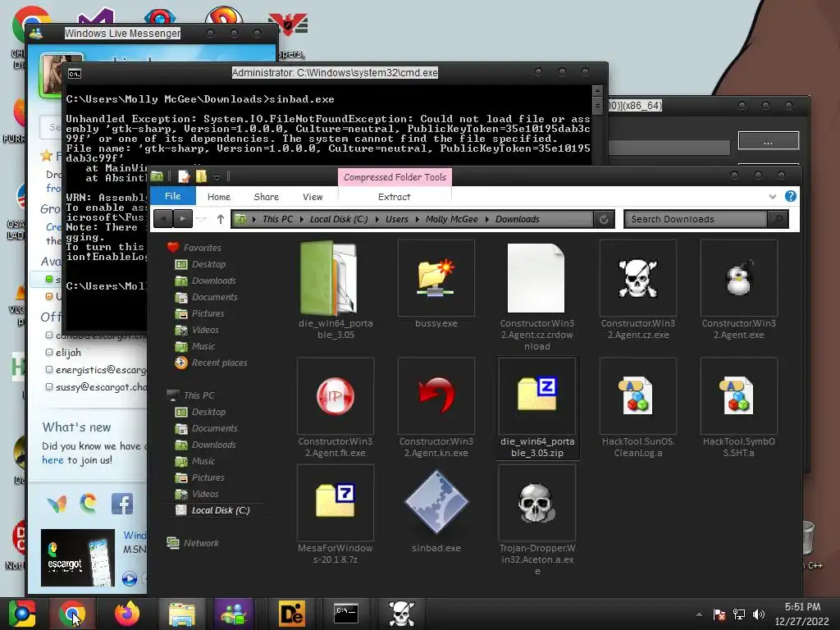The height and width of the screenshot is (630, 840).
Task: Open Customize Quick Access Toolbar dropdown
Action: click(217, 177)
